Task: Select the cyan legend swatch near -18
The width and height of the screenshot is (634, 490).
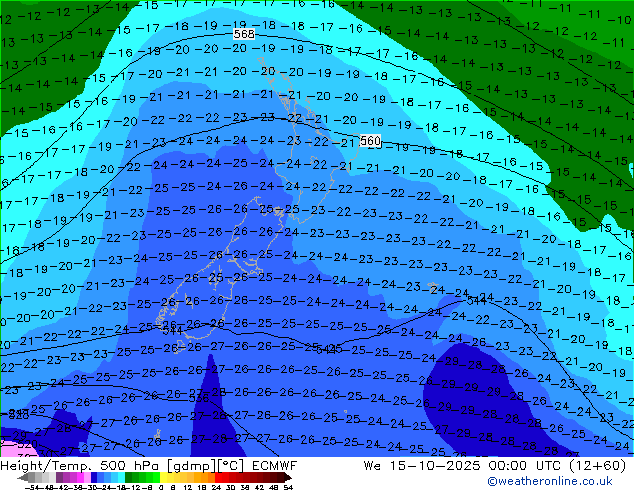Action: 121,477
